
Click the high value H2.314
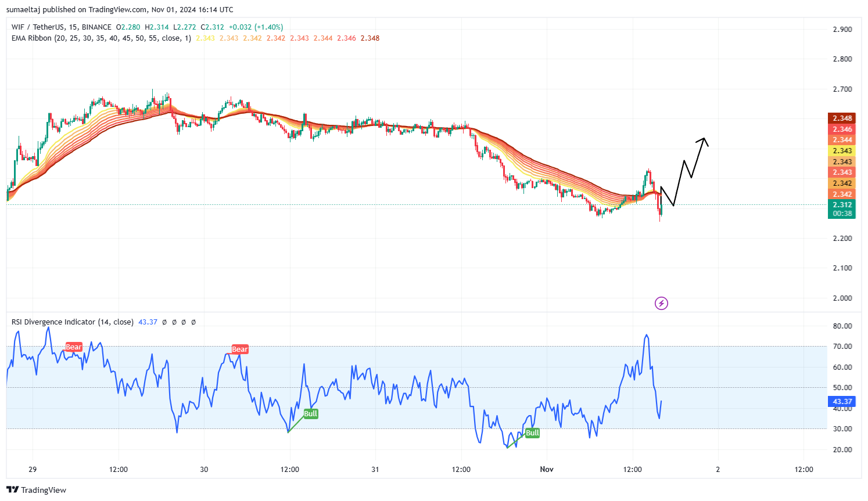pos(157,27)
